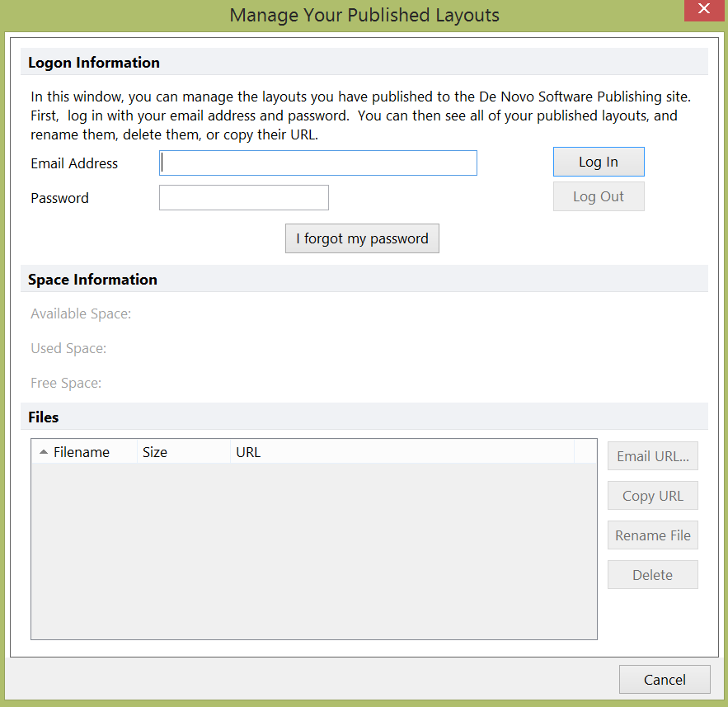Click the sort arrow beside Filename
Screen dimensions: 728x707
pos(44,452)
